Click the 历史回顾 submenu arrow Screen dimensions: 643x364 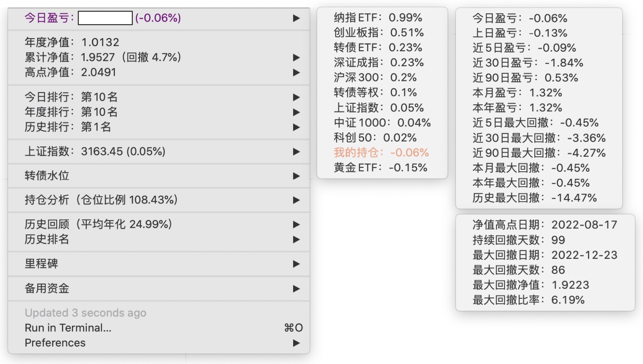pos(296,224)
